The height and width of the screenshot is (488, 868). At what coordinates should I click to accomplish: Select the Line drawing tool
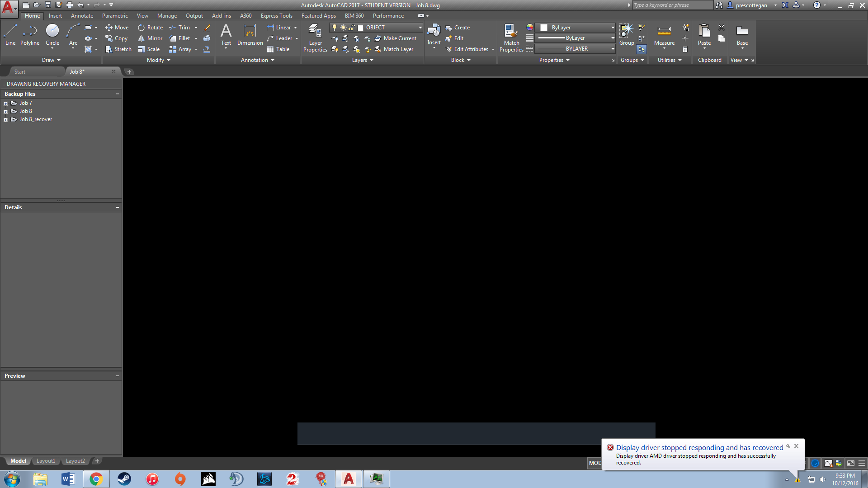pyautogui.click(x=10, y=35)
